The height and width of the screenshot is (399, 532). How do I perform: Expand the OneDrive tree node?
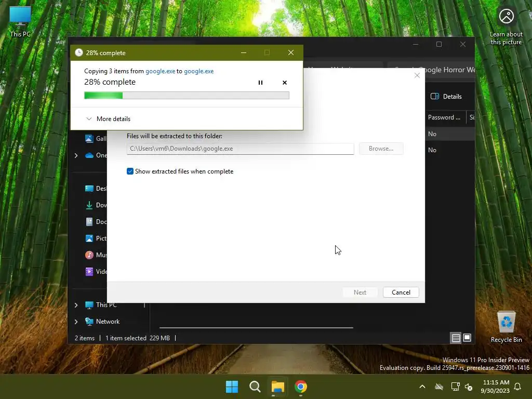click(x=76, y=155)
